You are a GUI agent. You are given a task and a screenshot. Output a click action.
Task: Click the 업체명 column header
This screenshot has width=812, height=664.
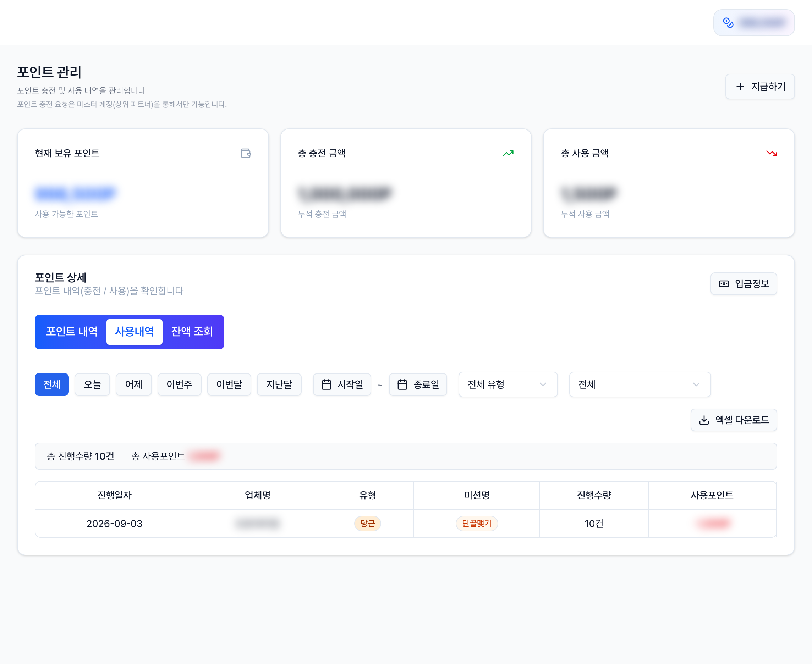coord(258,495)
